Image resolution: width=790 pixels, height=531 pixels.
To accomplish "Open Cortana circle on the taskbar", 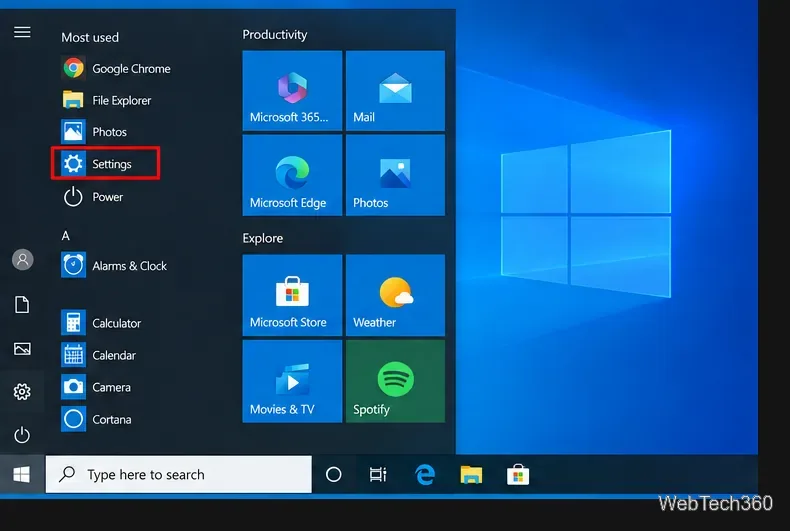I will pyautogui.click(x=334, y=474).
